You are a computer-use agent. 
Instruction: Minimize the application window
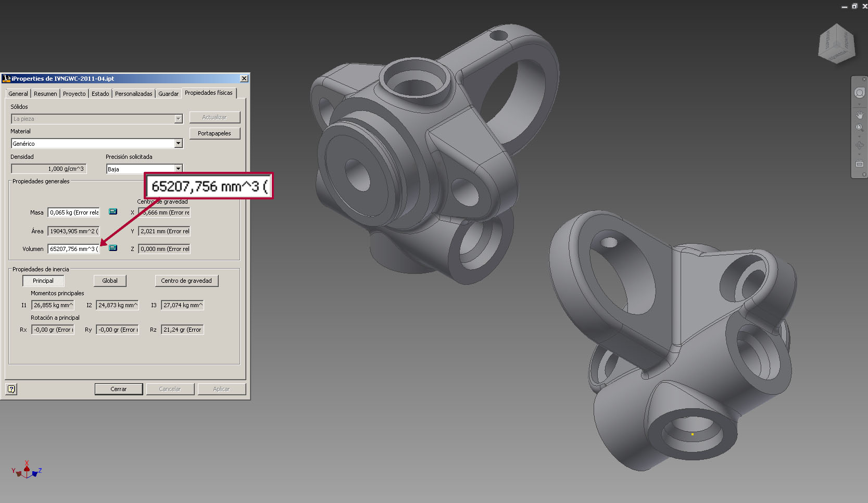point(845,7)
